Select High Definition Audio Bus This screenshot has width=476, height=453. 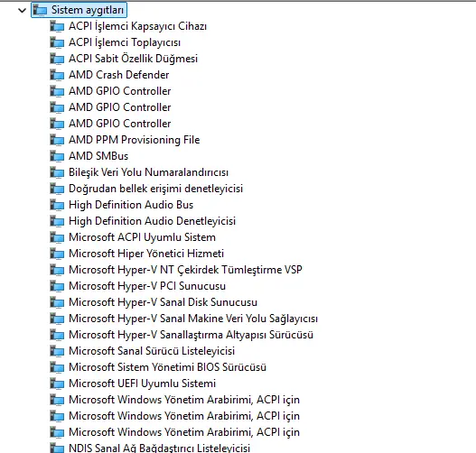coord(131,205)
